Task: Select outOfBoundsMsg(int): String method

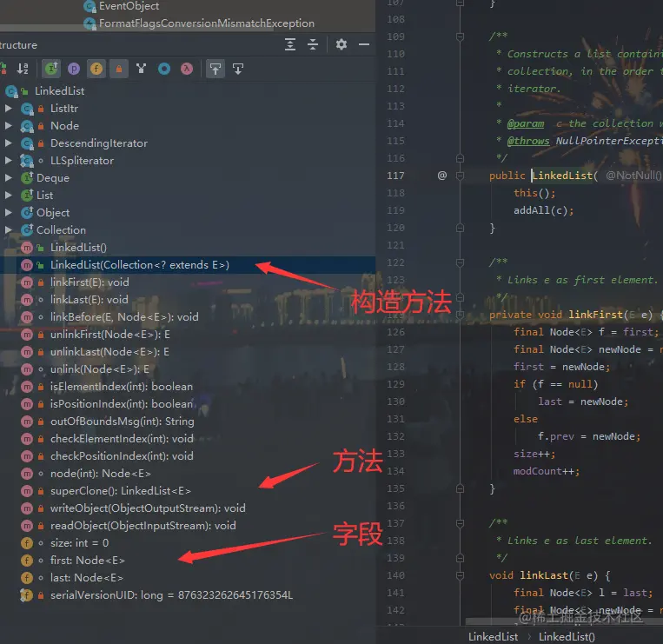Action: coord(123,422)
